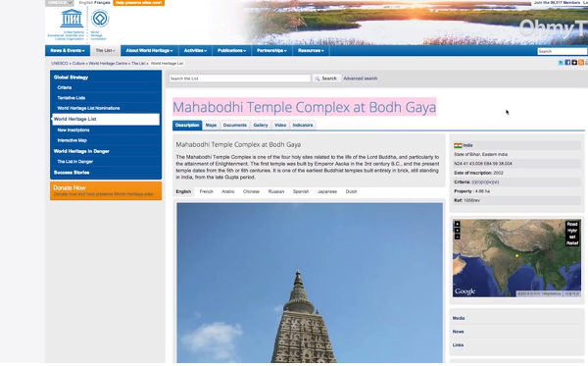Click the bottom map zoom-out control
588x366 pixels.
tap(457, 236)
